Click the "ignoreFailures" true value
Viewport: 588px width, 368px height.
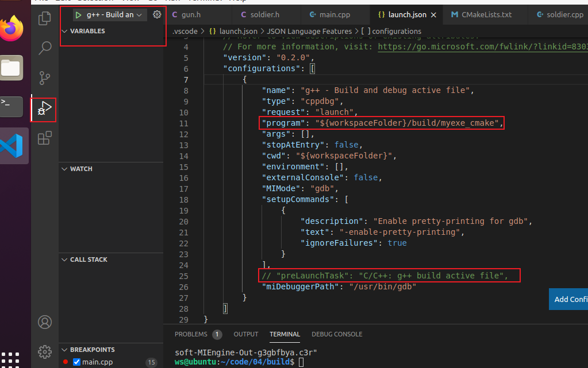(x=397, y=243)
